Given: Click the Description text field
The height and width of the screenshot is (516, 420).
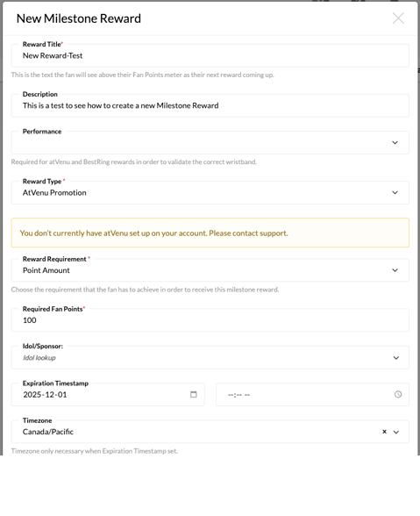Looking at the screenshot, I should tap(210, 105).
